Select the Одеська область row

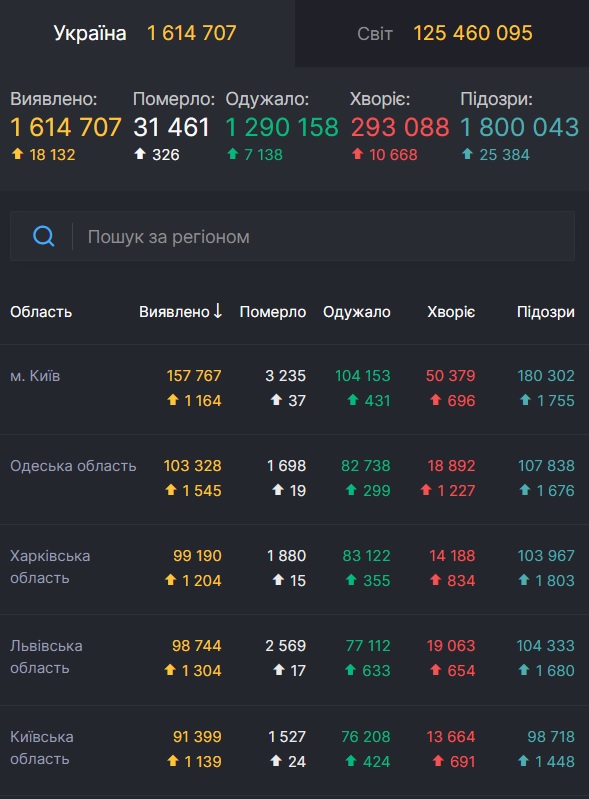[x=294, y=480]
